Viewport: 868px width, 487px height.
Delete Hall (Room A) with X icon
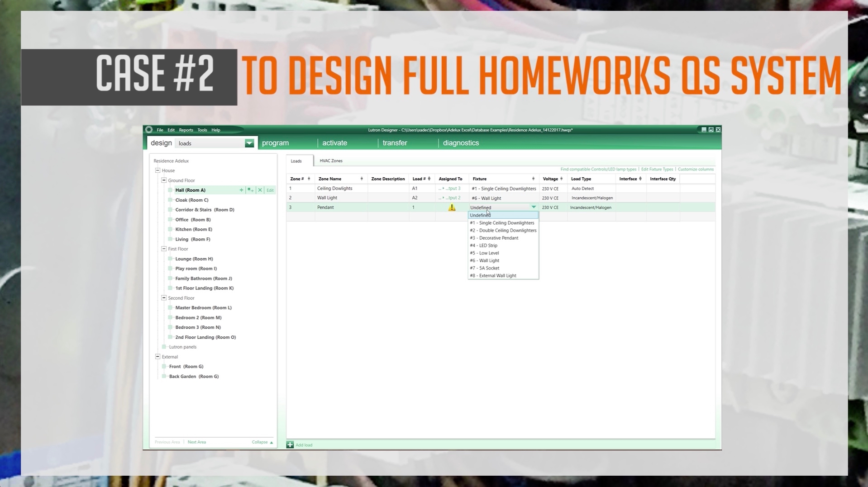[260, 190]
